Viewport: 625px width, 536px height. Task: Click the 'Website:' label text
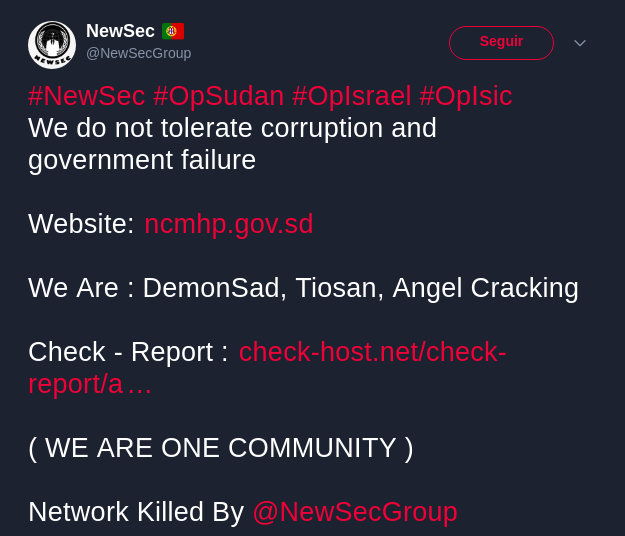(81, 224)
